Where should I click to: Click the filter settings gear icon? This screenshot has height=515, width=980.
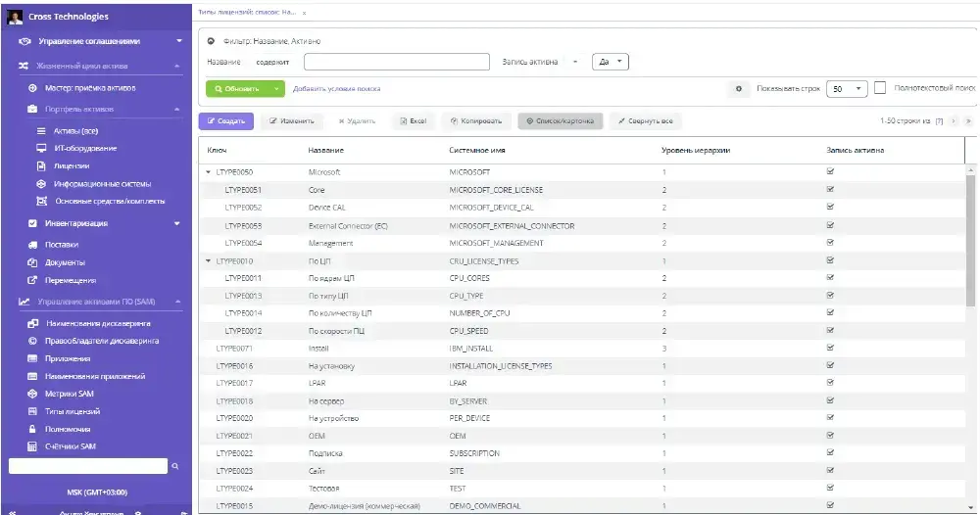tap(739, 89)
